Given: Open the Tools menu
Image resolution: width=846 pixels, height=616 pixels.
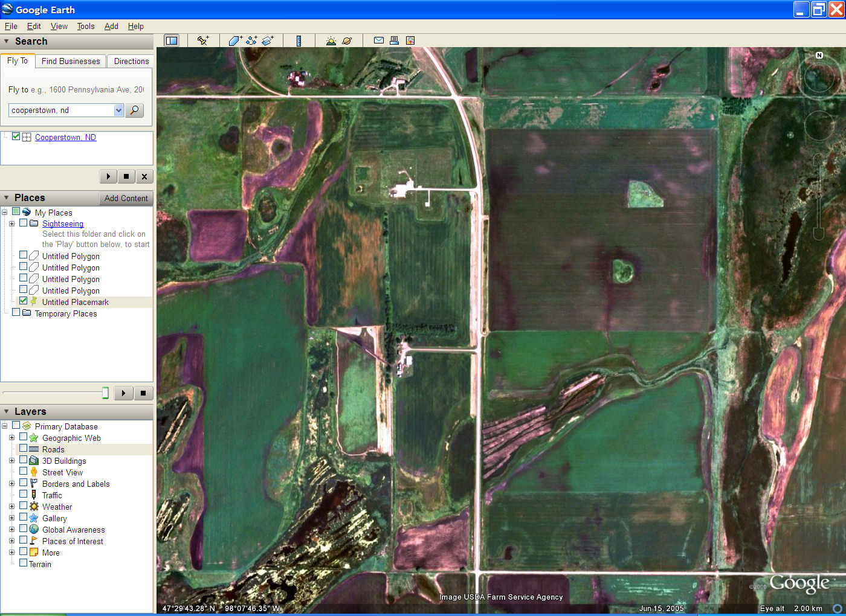Looking at the screenshot, I should 86,26.
